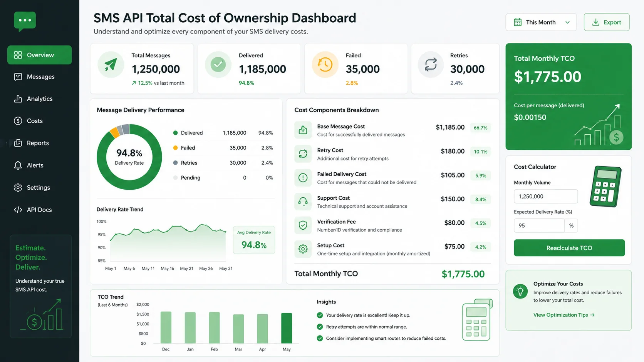The height and width of the screenshot is (362, 644).
Task: Click the Costs dollar icon
Action: coord(18,121)
